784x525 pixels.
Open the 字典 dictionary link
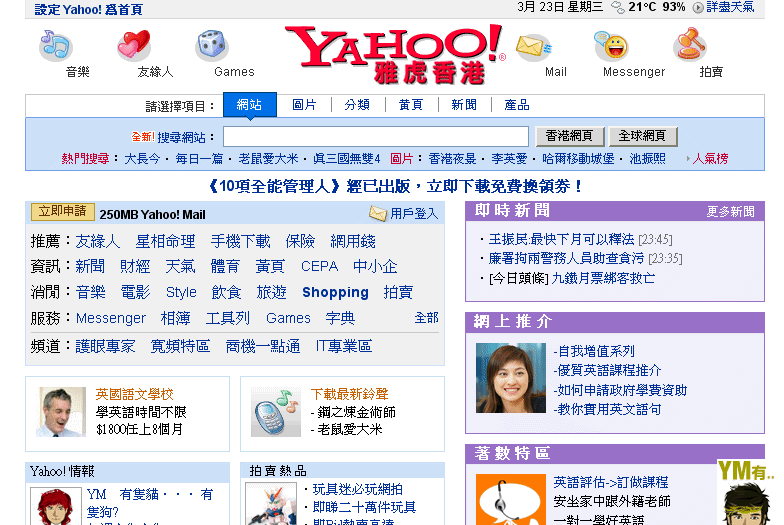click(x=340, y=318)
